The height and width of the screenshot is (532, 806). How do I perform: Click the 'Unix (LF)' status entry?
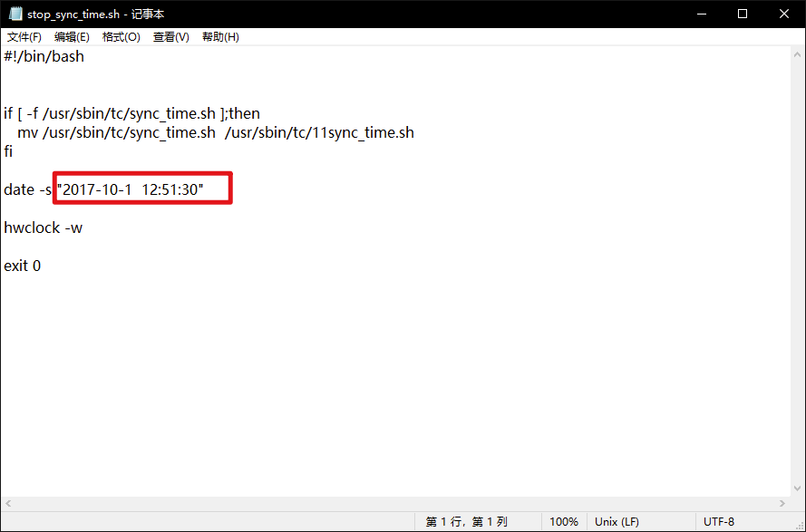[617, 522]
